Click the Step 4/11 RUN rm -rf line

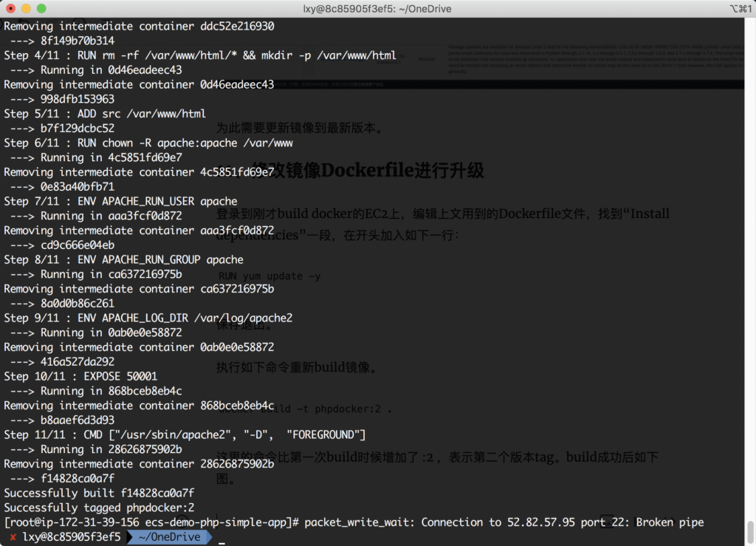pos(200,55)
